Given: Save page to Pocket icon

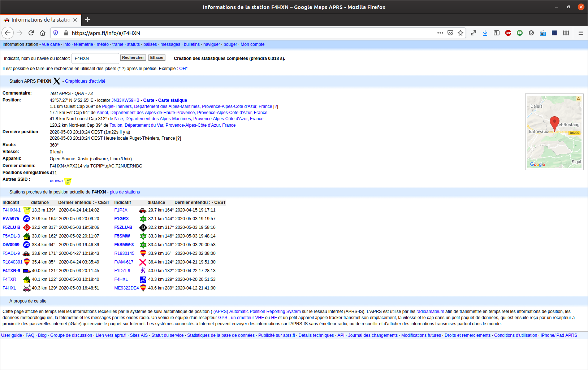Looking at the screenshot, I should [x=450, y=33].
